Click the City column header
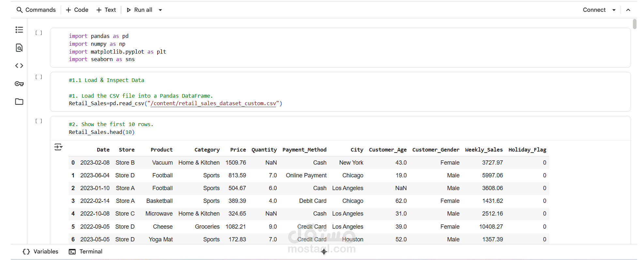Viewport: 644px width, 260px height. 357,150
